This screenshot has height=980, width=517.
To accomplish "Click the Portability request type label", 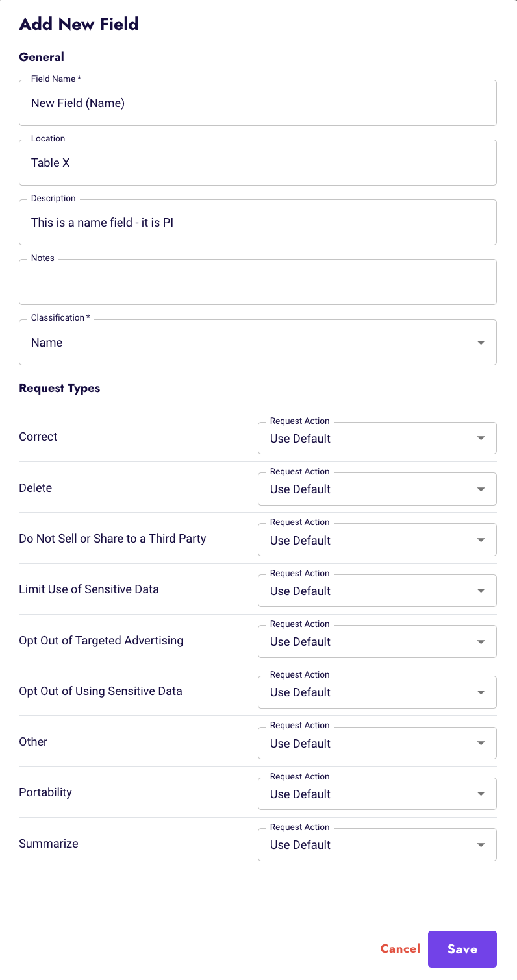I will click(45, 792).
